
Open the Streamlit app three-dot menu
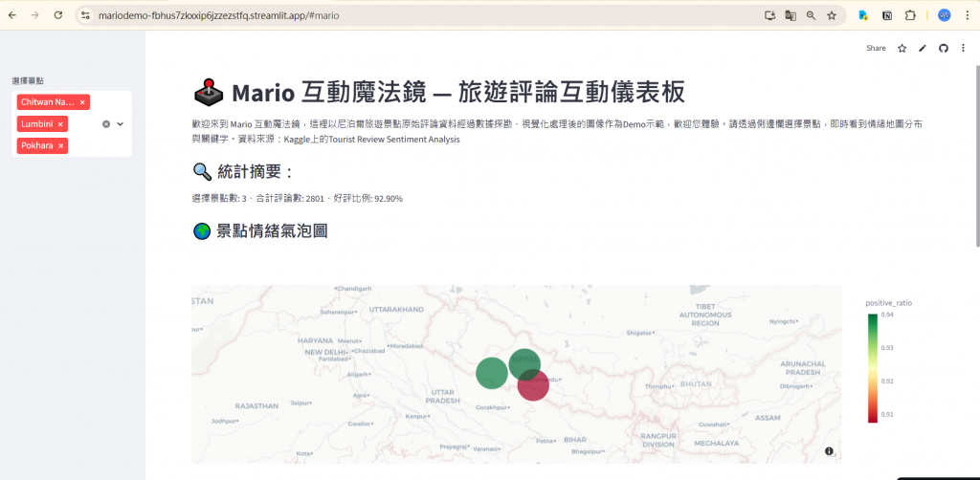963,48
